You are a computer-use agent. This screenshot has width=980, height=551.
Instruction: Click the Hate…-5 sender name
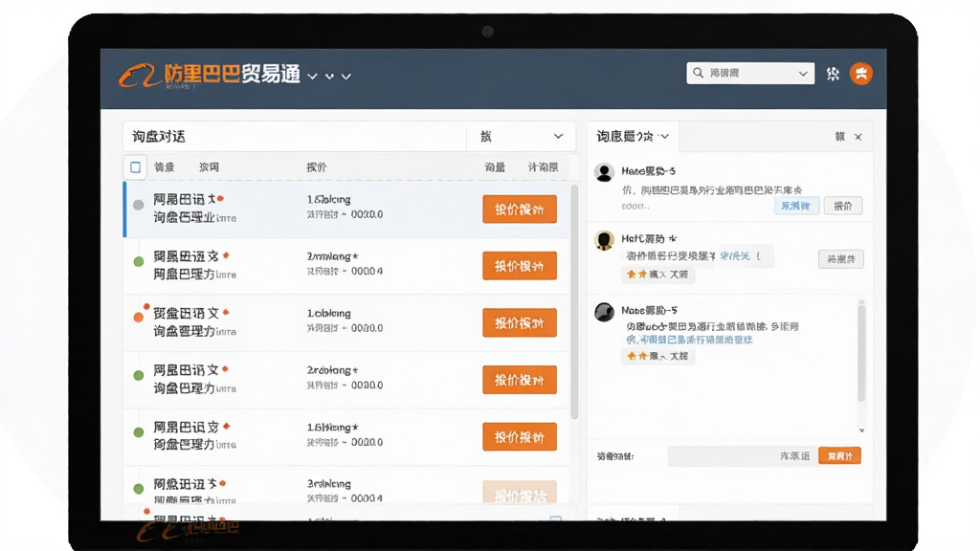point(648,170)
